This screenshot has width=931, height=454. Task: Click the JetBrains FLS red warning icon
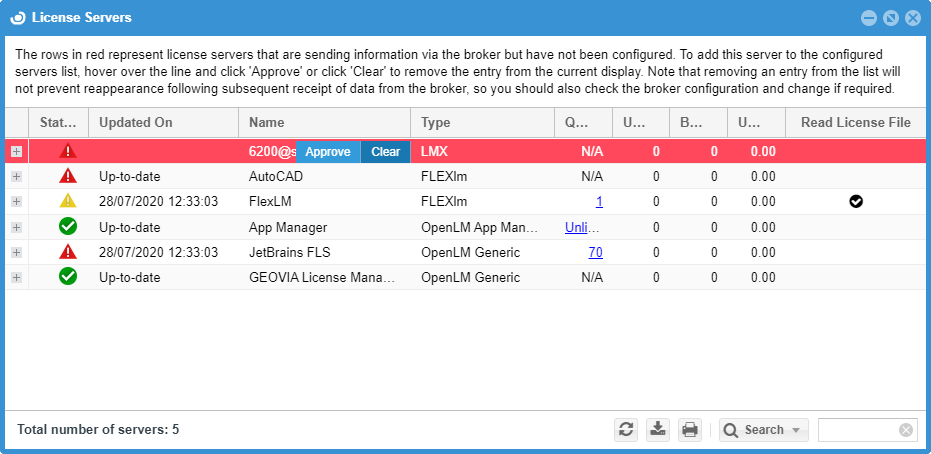pos(68,252)
